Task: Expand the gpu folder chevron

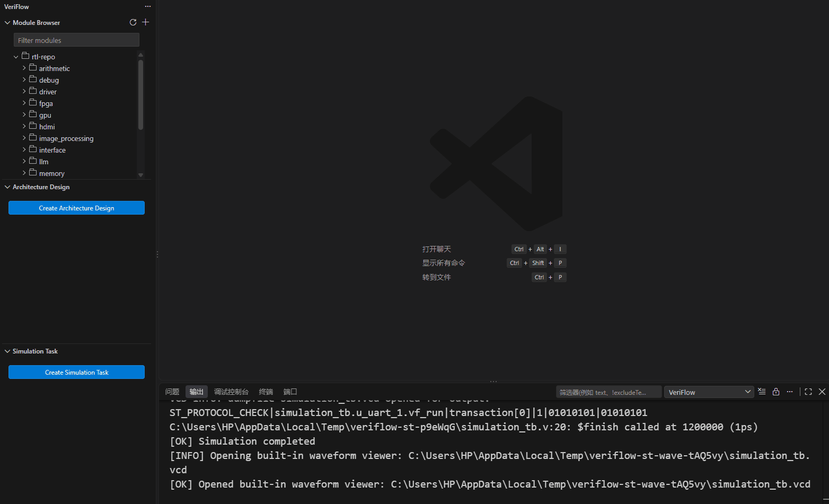Action: pyautogui.click(x=24, y=115)
